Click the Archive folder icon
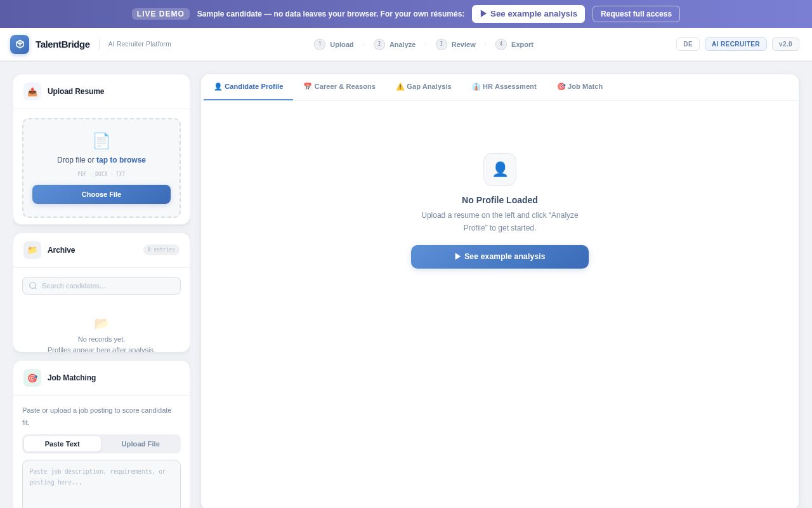This screenshot has width=812, height=508. 32,250
